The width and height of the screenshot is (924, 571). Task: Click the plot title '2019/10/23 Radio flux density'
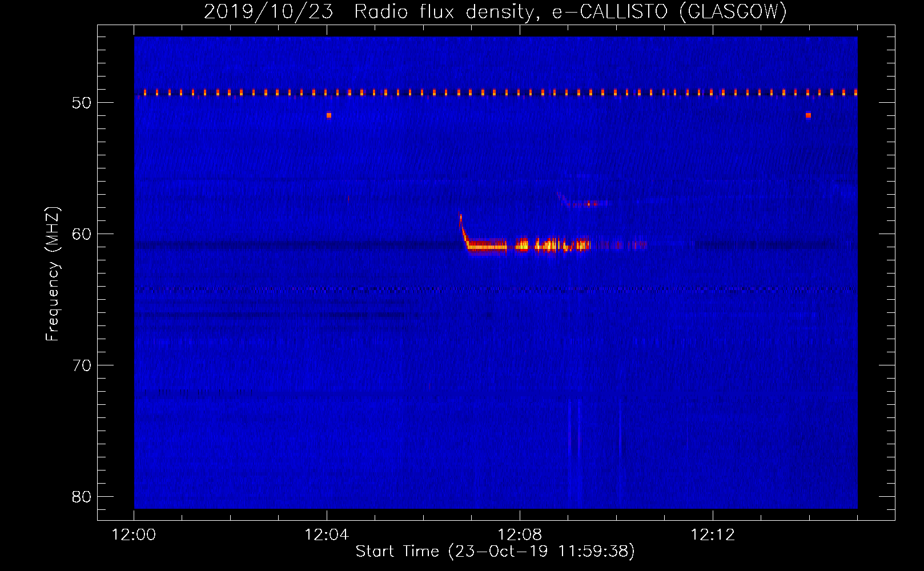(x=372, y=11)
